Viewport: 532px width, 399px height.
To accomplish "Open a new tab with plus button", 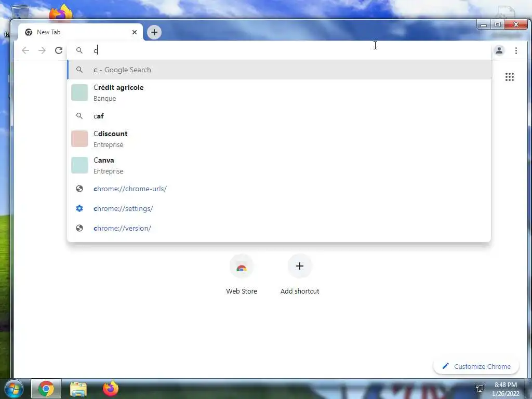I will click(154, 32).
